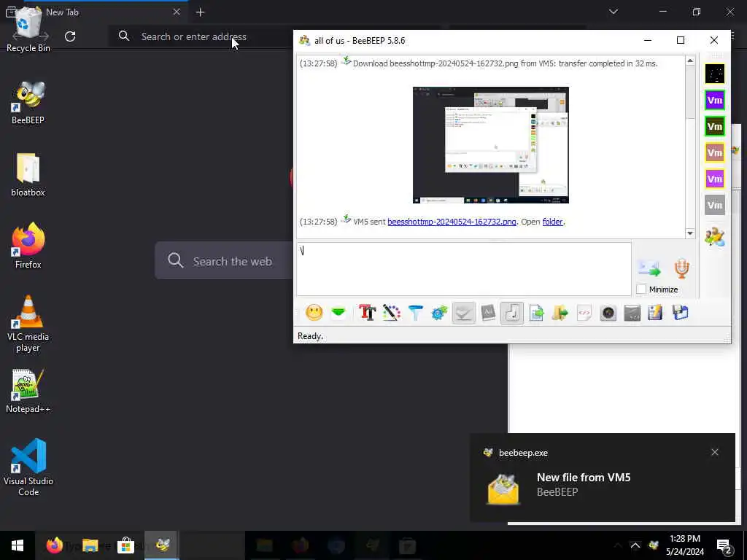
Task: Click the chat scrollbar down arrow
Action: (690, 233)
